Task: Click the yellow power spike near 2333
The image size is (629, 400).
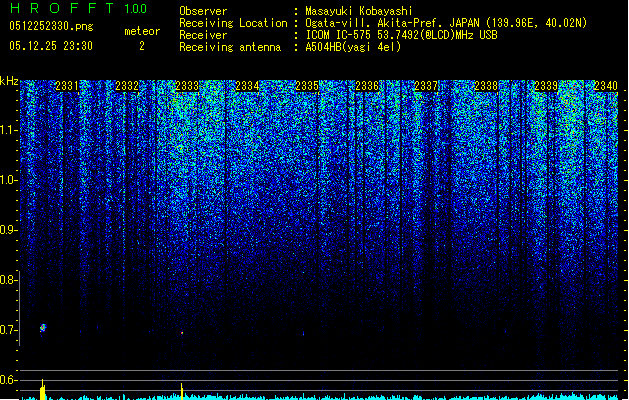Action: coord(182,391)
